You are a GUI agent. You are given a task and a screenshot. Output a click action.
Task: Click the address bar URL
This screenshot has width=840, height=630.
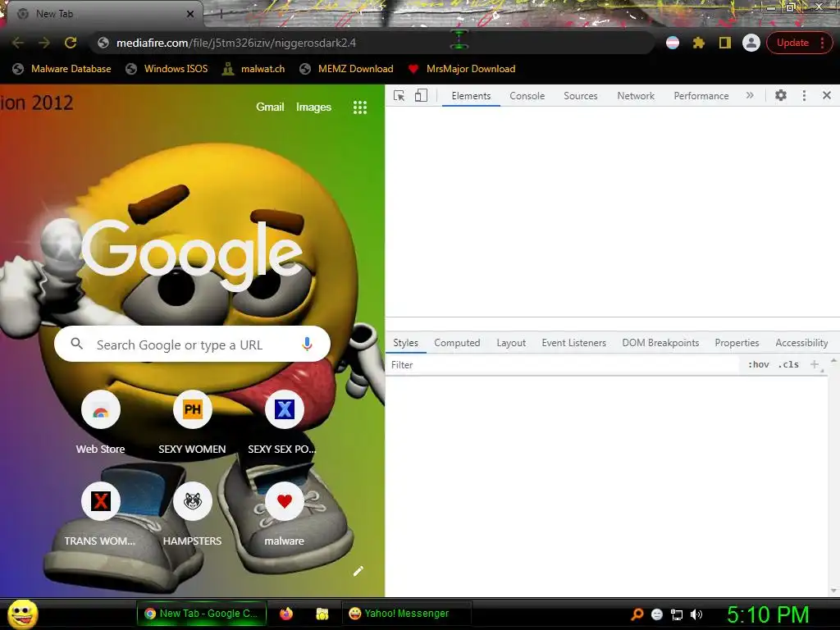point(236,43)
